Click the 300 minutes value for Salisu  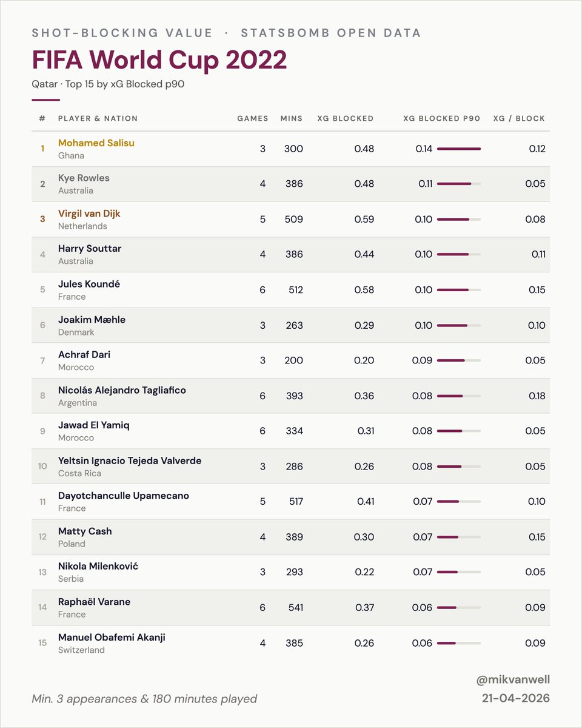click(x=293, y=149)
